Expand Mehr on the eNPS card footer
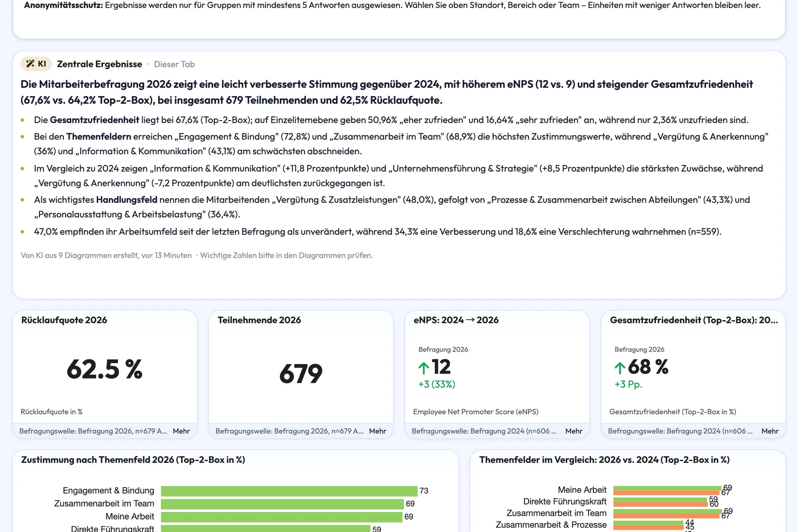Viewport: 798px width, 532px height. [x=574, y=431]
